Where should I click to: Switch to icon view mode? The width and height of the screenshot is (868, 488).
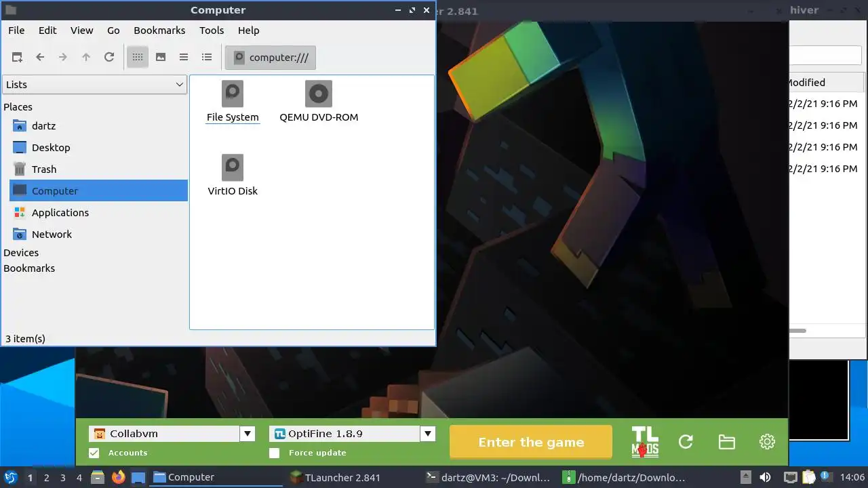coord(138,58)
